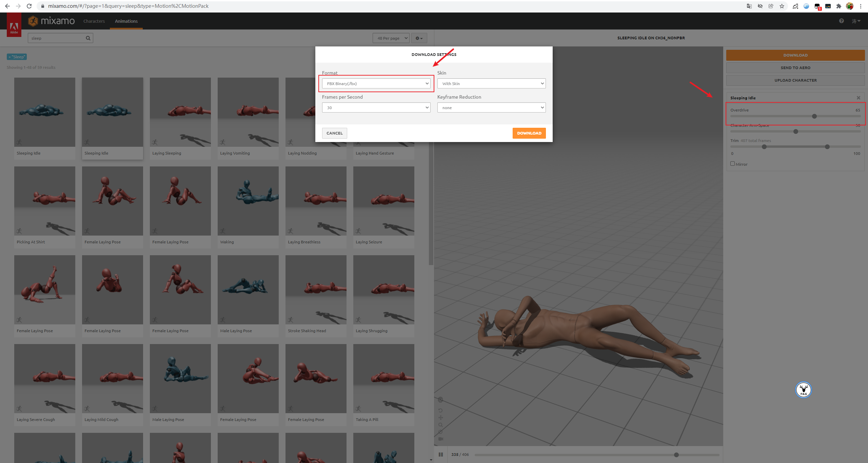The image size is (868, 463).
Task: Click the search magnifier in sleep field
Action: click(88, 38)
